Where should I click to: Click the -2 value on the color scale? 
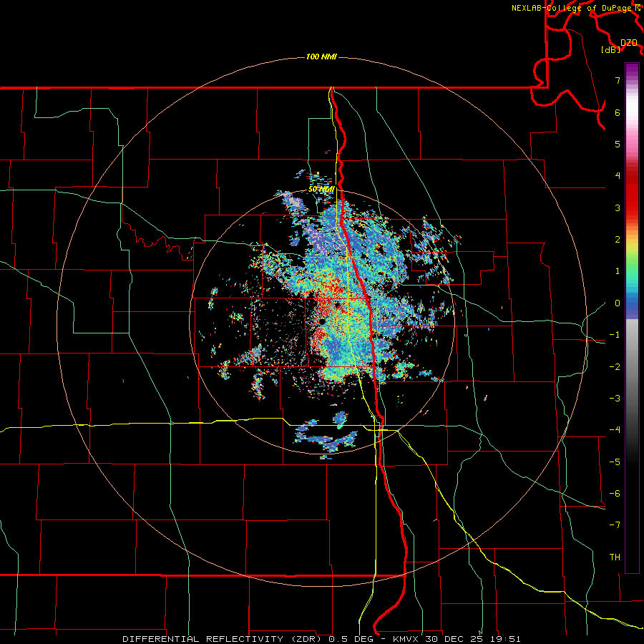tap(615, 367)
